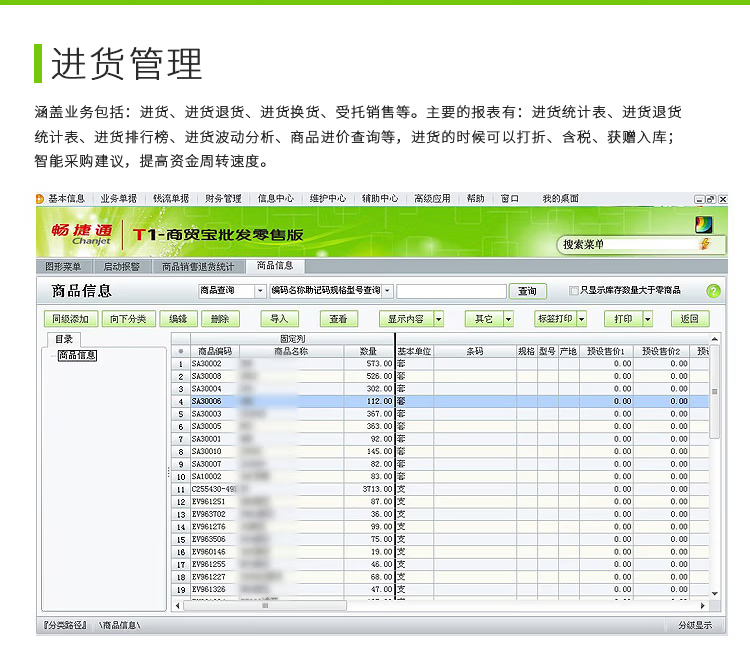Click the horizontal scrollbar right arrow

coord(702,606)
